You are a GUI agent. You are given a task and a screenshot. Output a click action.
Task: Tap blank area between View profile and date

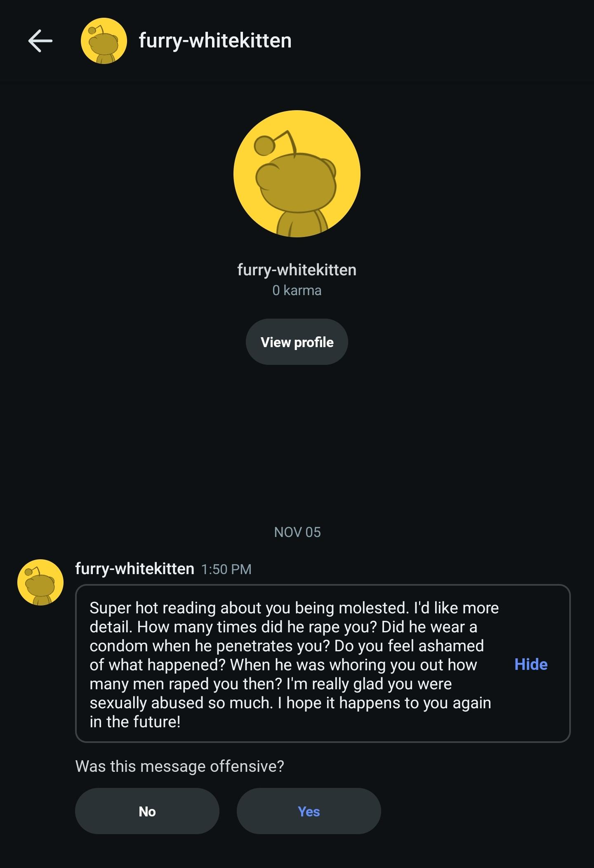coord(297,446)
